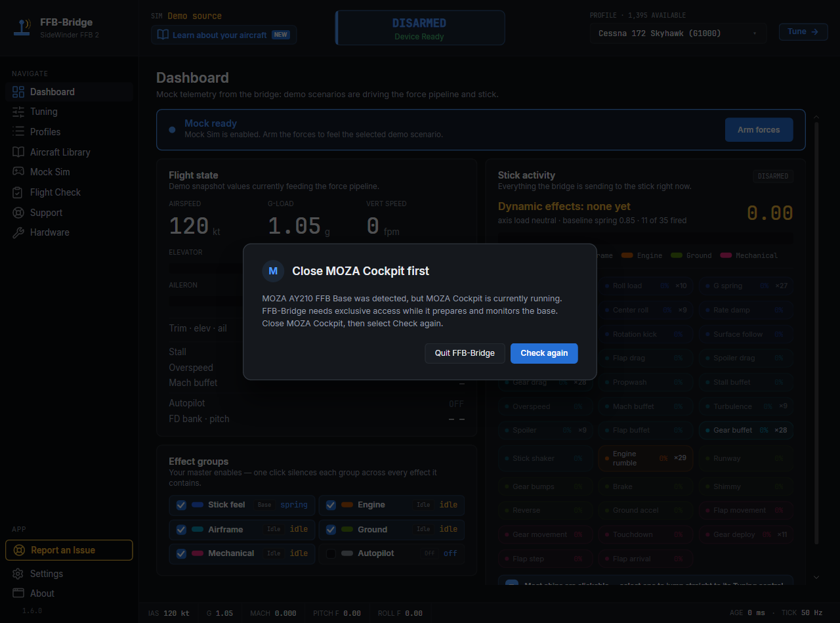Click the Quit FFB-Bridge button
The width and height of the screenshot is (840, 623).
click(465, 353)
